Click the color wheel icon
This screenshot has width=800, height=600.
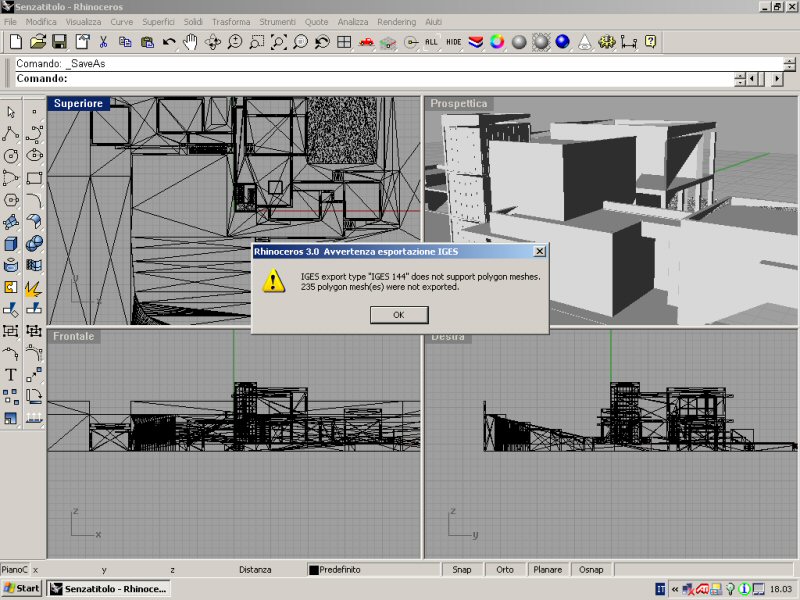click(x=497, y=42)
